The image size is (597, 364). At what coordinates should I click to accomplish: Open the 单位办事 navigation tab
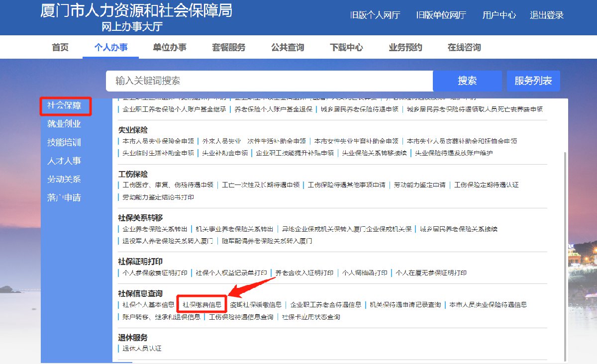pos(170,48)
